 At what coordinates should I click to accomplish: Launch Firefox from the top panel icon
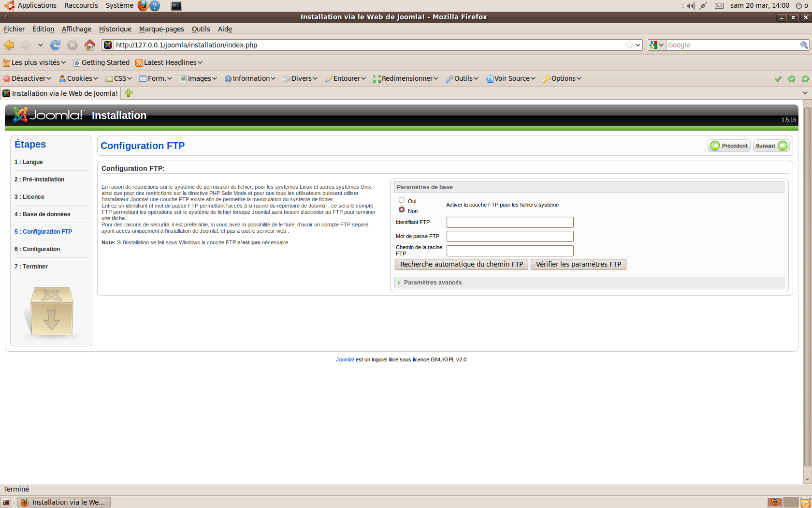click(x=143, y=6)
